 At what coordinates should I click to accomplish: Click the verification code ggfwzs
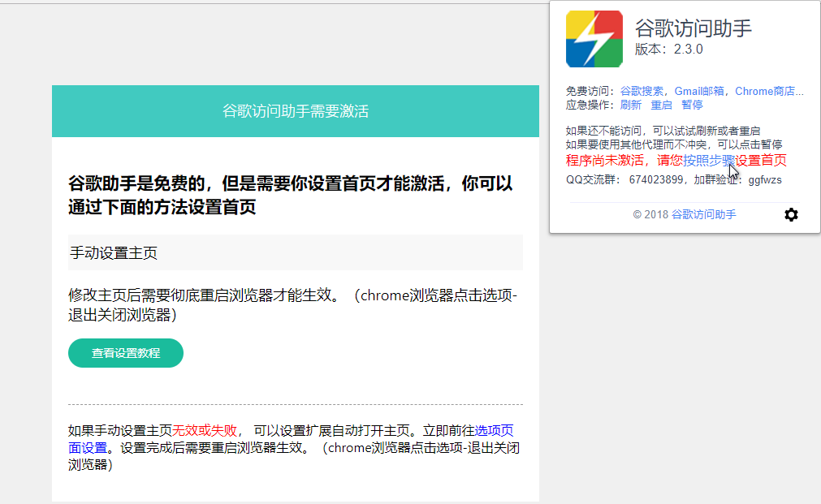[x=765, y=180]
